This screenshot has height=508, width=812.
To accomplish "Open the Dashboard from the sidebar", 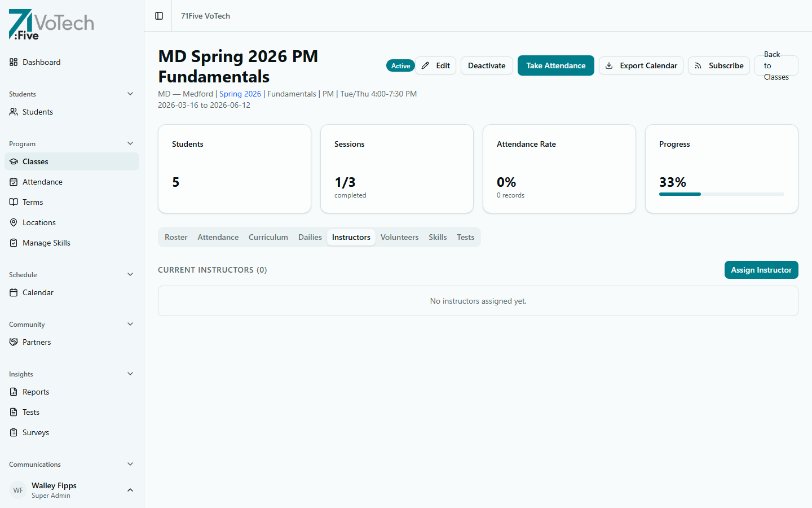I will [41, 62].
